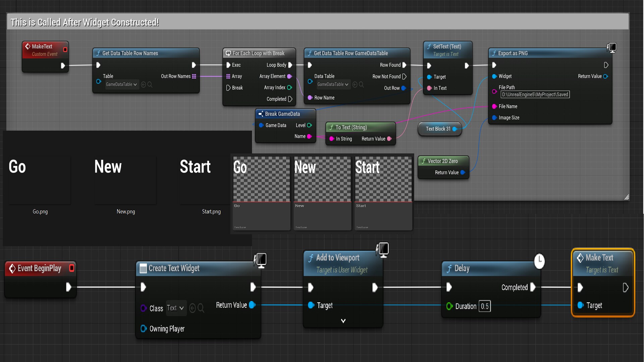Click the struct icon on Break GameData

pyautogui.click(x=261, y=114)
